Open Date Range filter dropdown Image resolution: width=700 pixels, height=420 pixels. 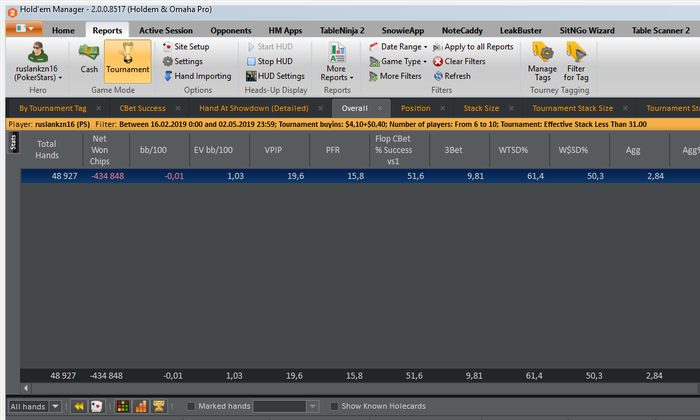398,46
